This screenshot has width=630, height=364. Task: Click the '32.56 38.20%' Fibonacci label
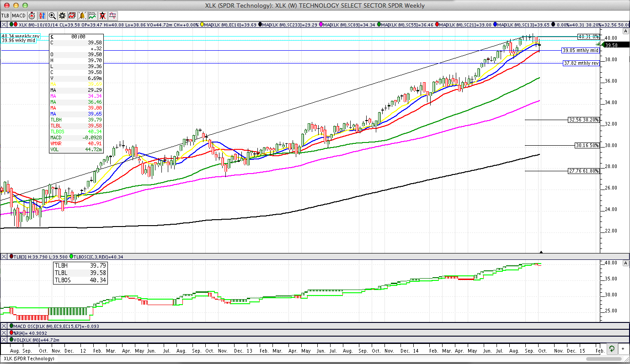pyautogui.click(x=583, y=120)
